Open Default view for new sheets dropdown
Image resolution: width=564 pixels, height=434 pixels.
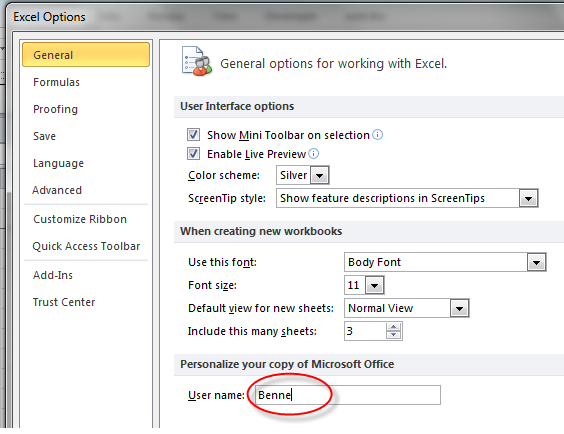pyautogui.click(x=459, y=309)
